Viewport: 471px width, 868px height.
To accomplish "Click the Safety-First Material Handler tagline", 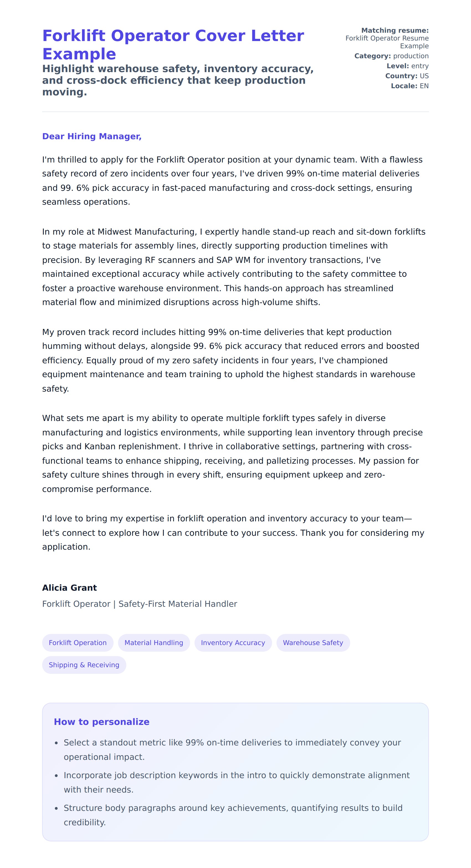I will click(139, 604).
